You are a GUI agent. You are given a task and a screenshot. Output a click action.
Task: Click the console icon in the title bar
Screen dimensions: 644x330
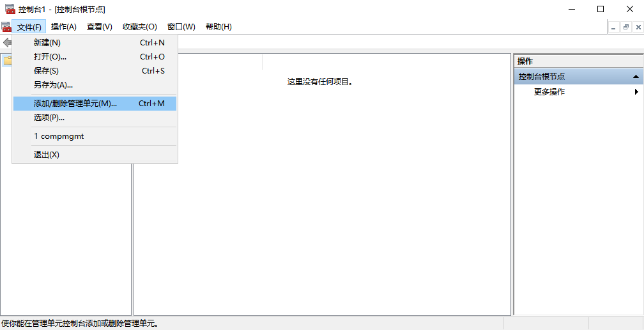pos(10,9)
